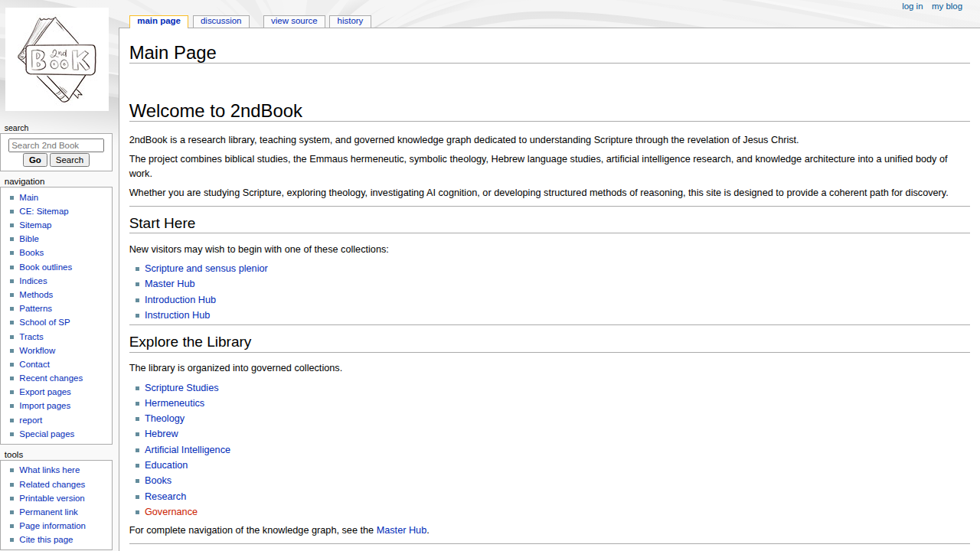Open the view source tab

pyautogui.click(x=294, y=21)
